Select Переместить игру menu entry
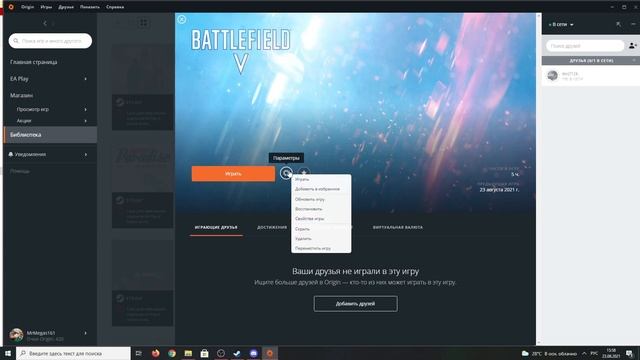Image resolution: width=640 pixels, height=360 pixels. click(x=321, y=248)
